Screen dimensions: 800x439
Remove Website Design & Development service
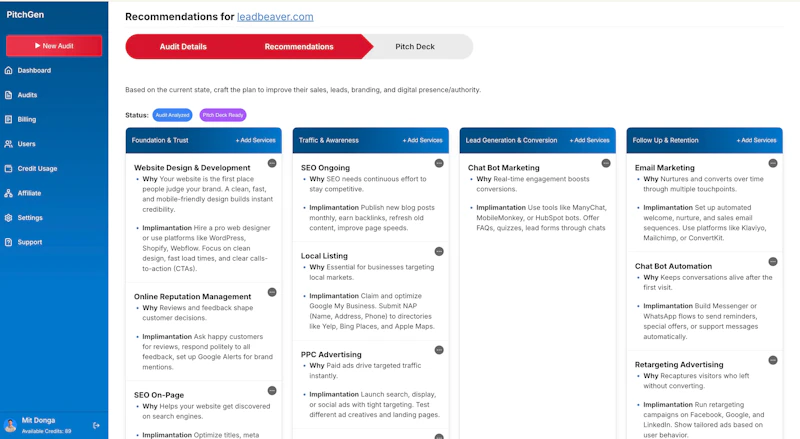tap(272, 163)
